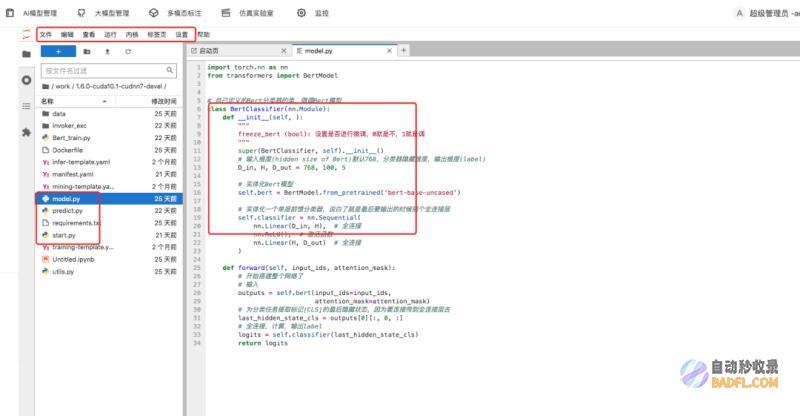Click 'work' in the breadcrumb path
Screen dimensions: 800x416
(63, 87)
